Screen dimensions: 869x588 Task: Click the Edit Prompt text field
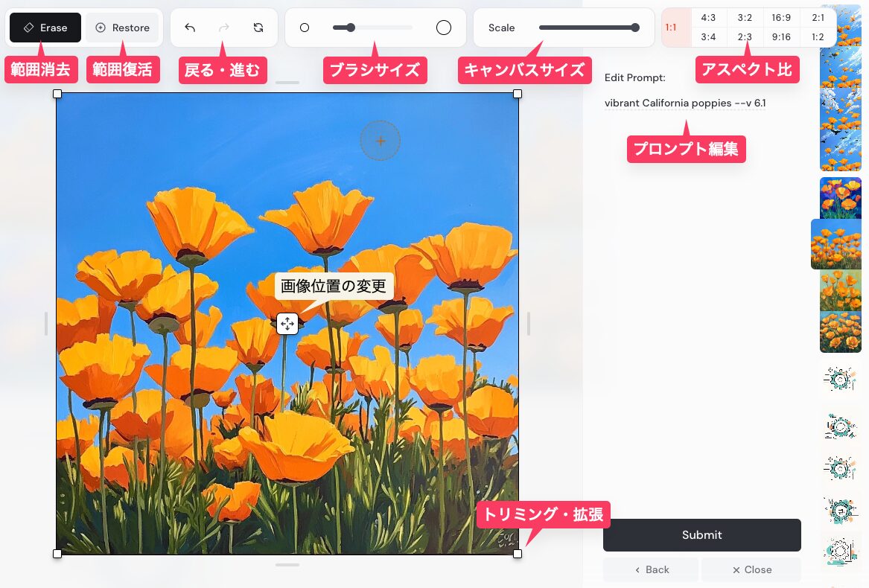[685, 103]
